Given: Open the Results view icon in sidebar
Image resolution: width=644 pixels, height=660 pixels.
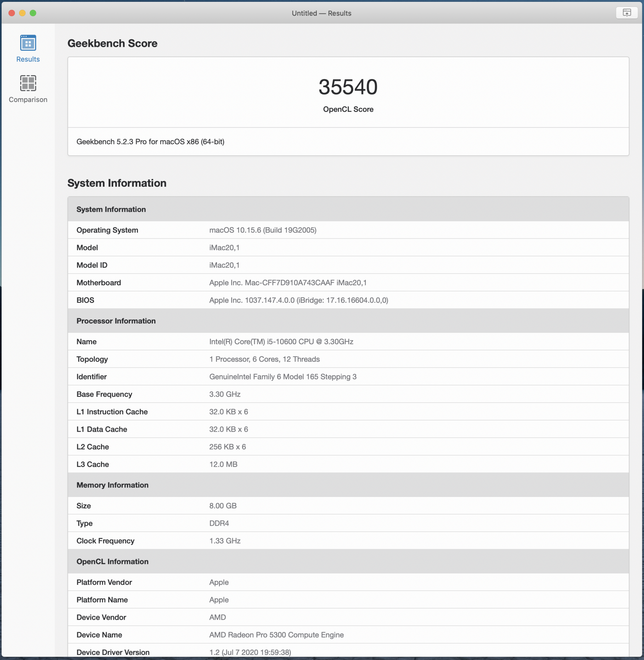Looking at the screenshot, I should point(28,43).
